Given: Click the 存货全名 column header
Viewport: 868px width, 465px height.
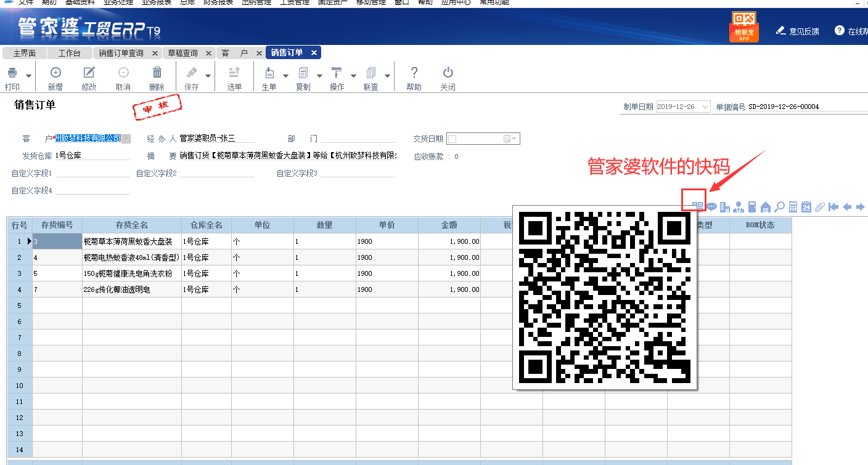Looking at the screenshot, I should click(132, 225).
